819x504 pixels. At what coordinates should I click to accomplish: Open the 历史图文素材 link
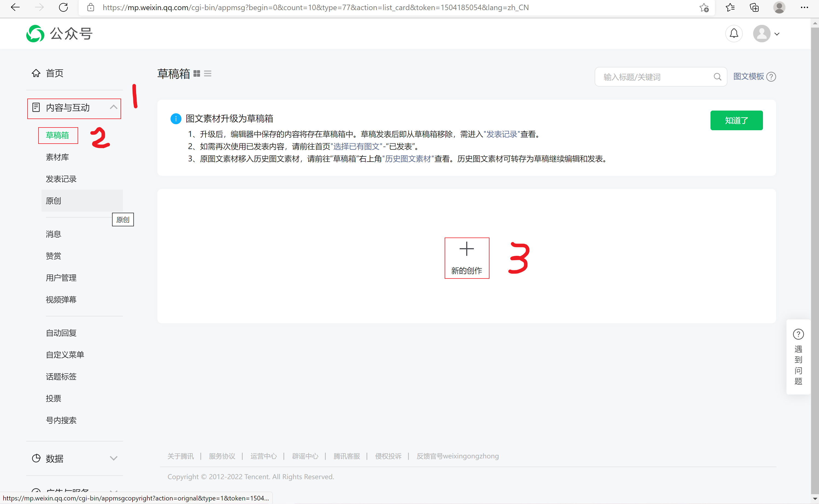pos(408,159)
